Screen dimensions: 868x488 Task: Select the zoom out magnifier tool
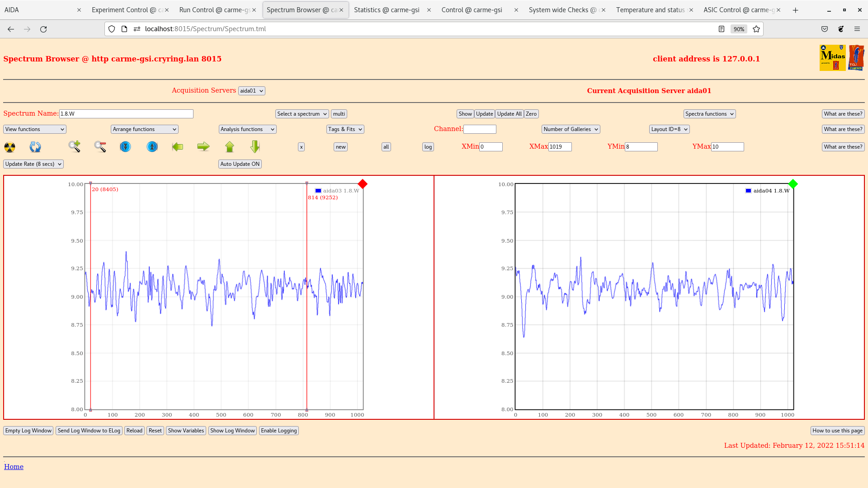pos(100,146)
